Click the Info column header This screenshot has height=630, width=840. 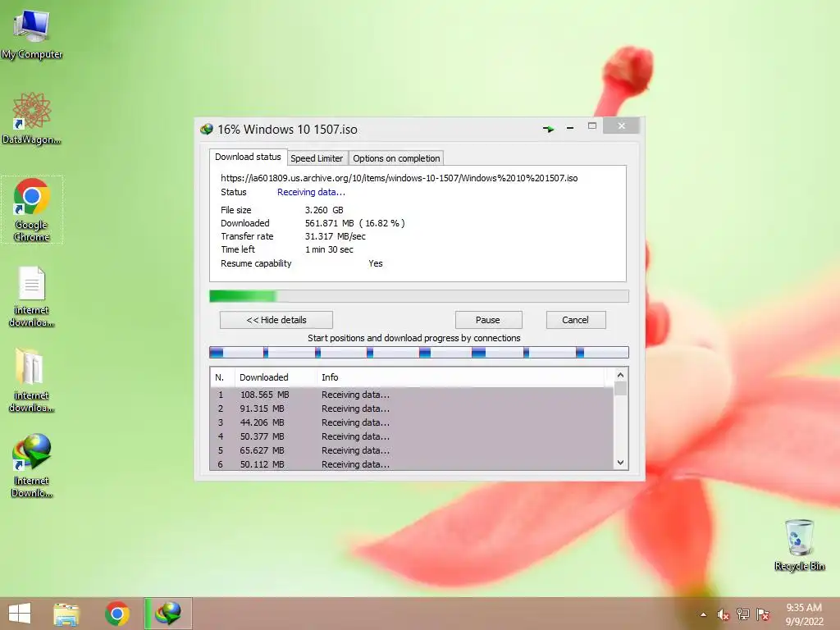[461, 377]
